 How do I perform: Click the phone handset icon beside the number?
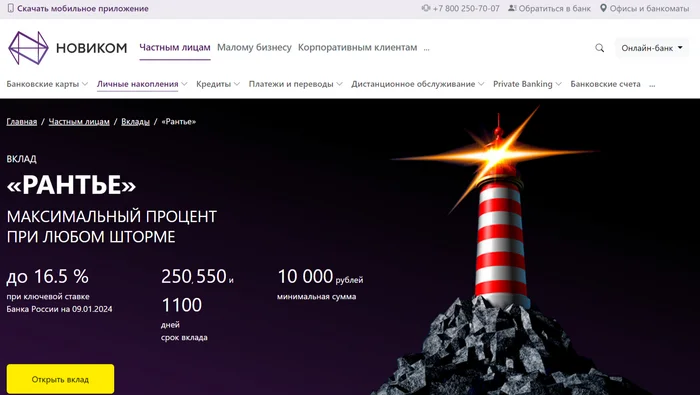426,8
